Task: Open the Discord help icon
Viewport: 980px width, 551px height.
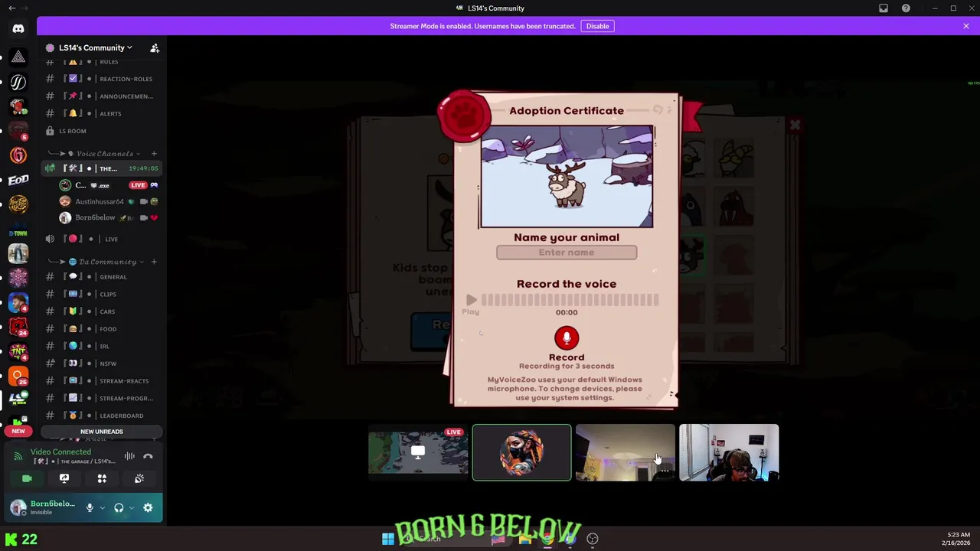Action: 906,8
